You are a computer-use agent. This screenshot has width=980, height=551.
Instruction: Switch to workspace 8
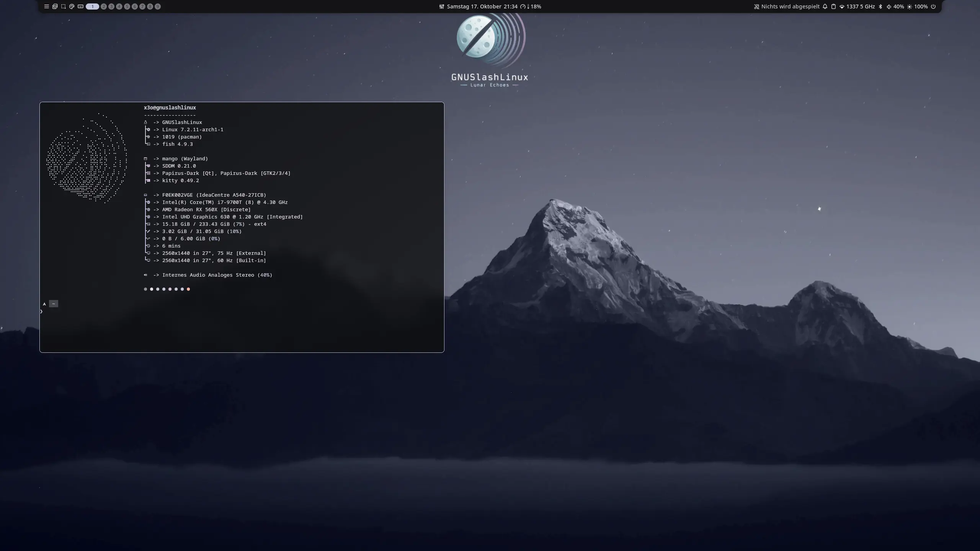coord(150,7)
